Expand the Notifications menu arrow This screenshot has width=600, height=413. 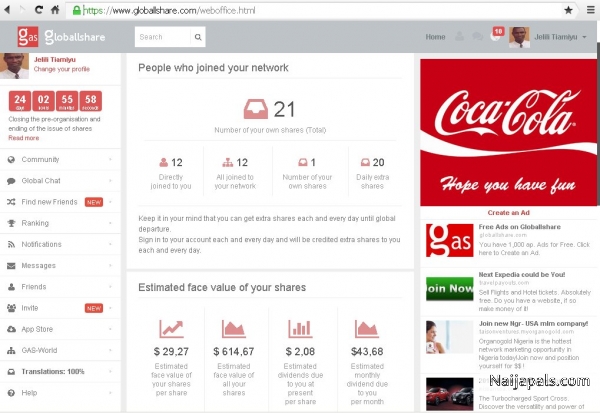pos(111,244)
